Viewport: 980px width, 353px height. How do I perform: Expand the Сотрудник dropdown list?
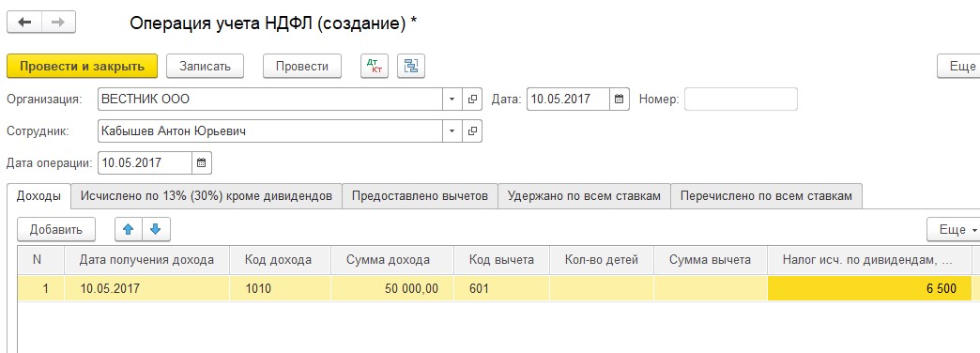[452, 131]
